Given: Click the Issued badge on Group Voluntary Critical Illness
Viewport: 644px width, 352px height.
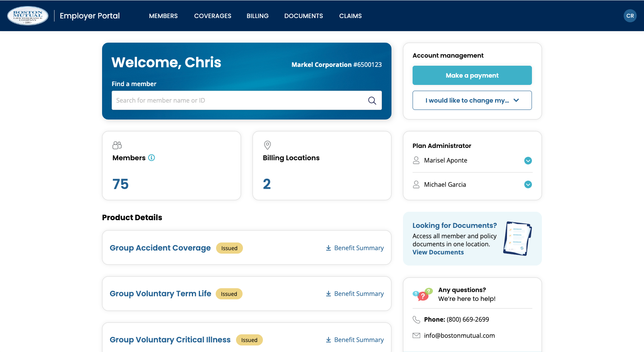Looking at the screenshot, I should point(249,340).
